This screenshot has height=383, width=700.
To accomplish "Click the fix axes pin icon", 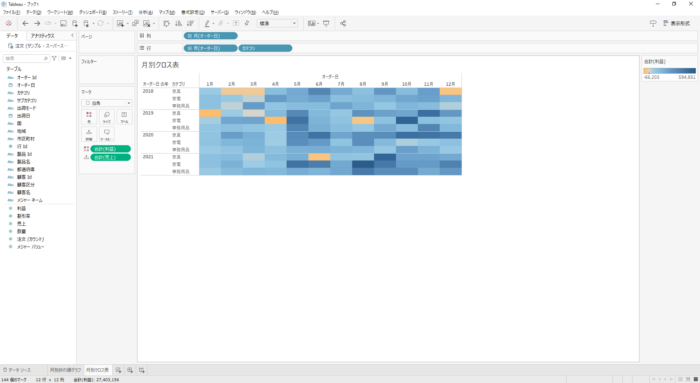I will tap(247, 23).
